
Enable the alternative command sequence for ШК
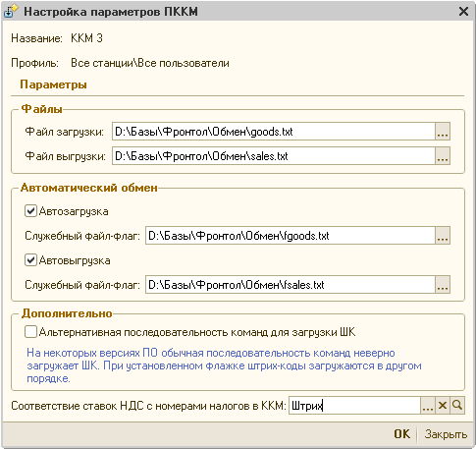[30, 332]
